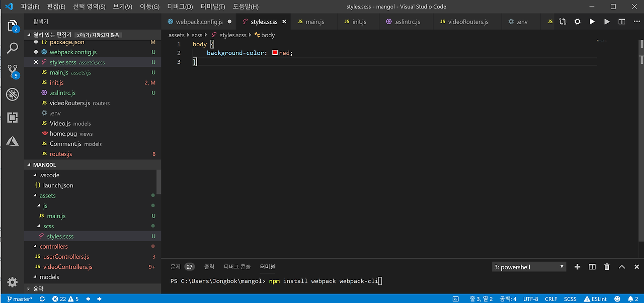This screenshot has height=303, width=644.
Task: Collapse the js folder in tree
Action: pos(39,206)
